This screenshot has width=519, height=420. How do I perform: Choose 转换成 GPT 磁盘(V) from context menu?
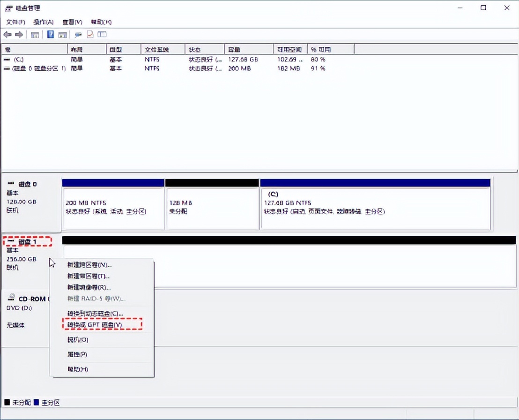point(102,324)
